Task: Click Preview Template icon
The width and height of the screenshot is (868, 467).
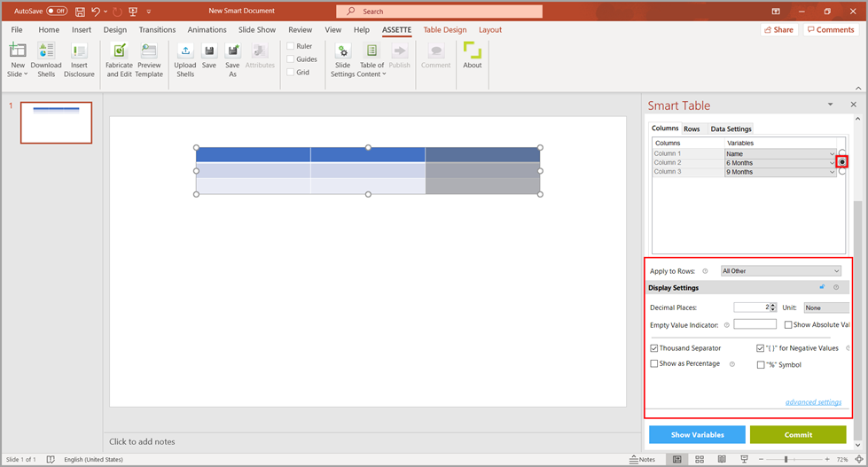Action: pos(149,51)
